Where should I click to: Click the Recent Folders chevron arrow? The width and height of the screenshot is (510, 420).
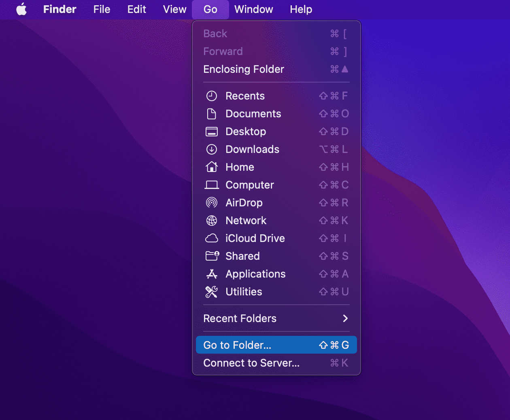pyautogui.click(x=345, y=318)
